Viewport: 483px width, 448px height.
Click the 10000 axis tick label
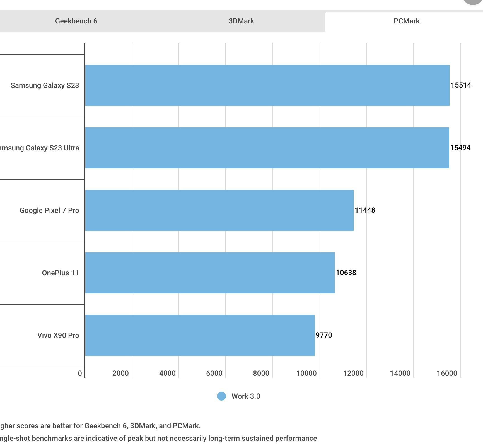(306, 373)
